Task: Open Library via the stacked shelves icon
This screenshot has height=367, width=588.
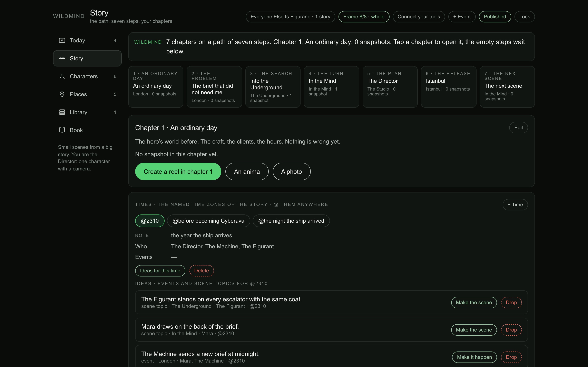Action: (x=62, y=112)
